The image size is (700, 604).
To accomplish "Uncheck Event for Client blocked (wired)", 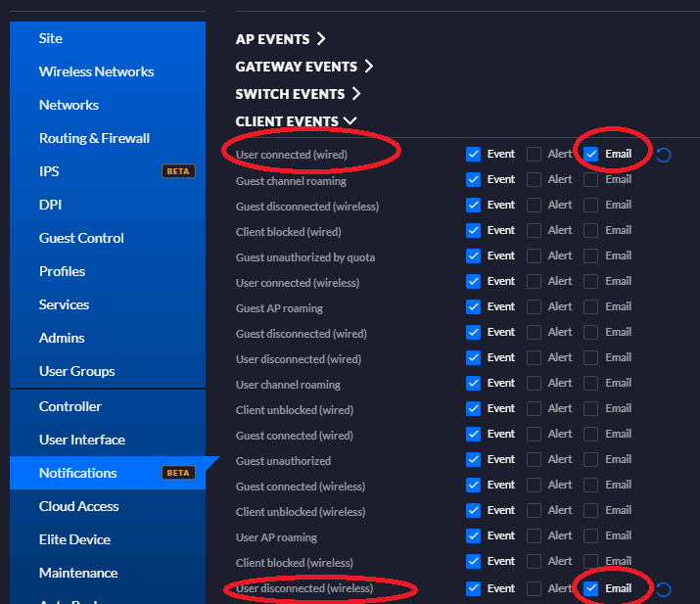I will click(x=474, y=230).
